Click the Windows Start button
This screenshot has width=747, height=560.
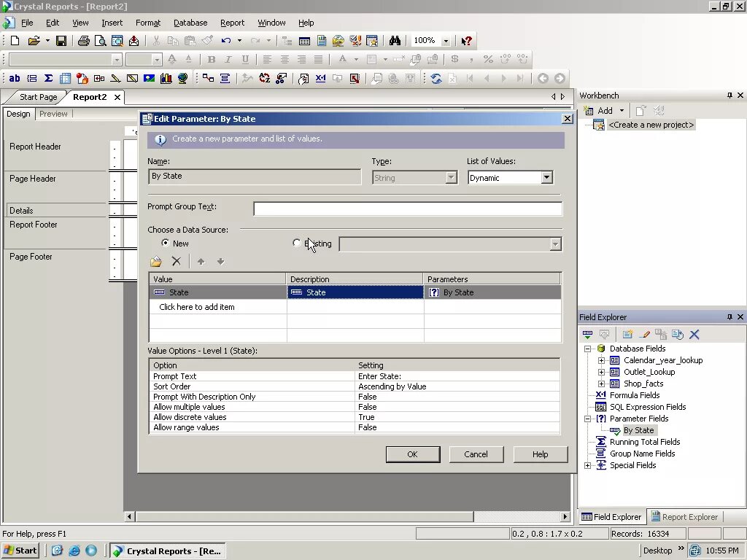pyautogui.click(x=20, y=551)
